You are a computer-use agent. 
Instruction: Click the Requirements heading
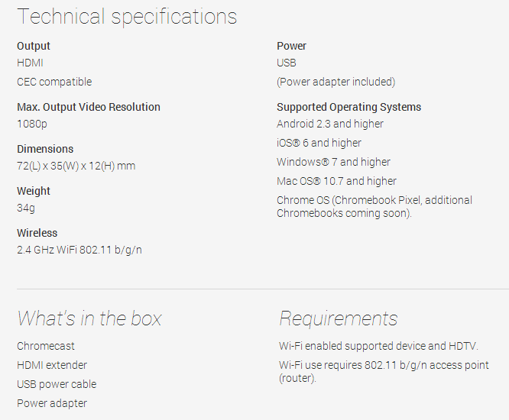point(339,318)
